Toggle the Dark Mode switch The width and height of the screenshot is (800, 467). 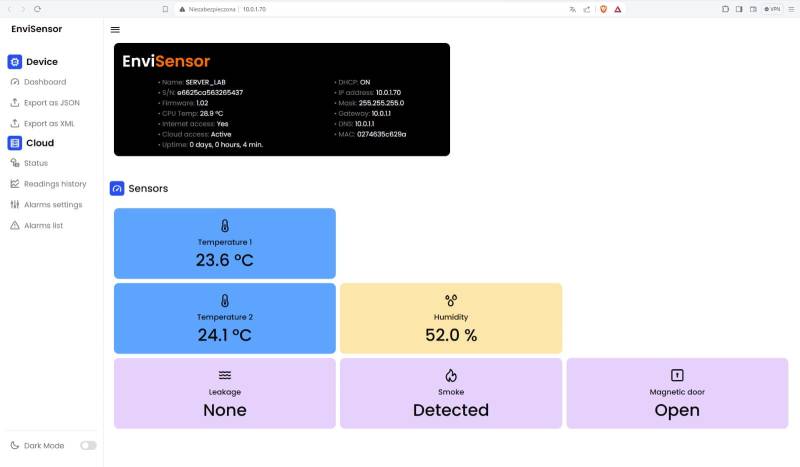[x=88, y=445]
